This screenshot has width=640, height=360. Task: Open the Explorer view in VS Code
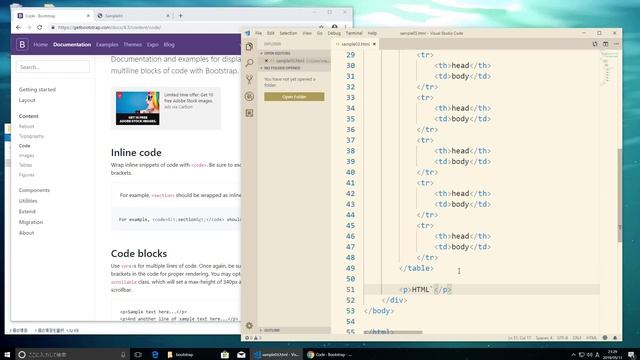pyautogui.click(x=249, y=47)
